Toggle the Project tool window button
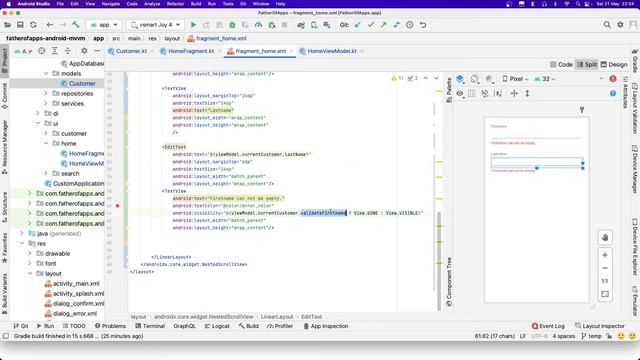 point(4,61)
